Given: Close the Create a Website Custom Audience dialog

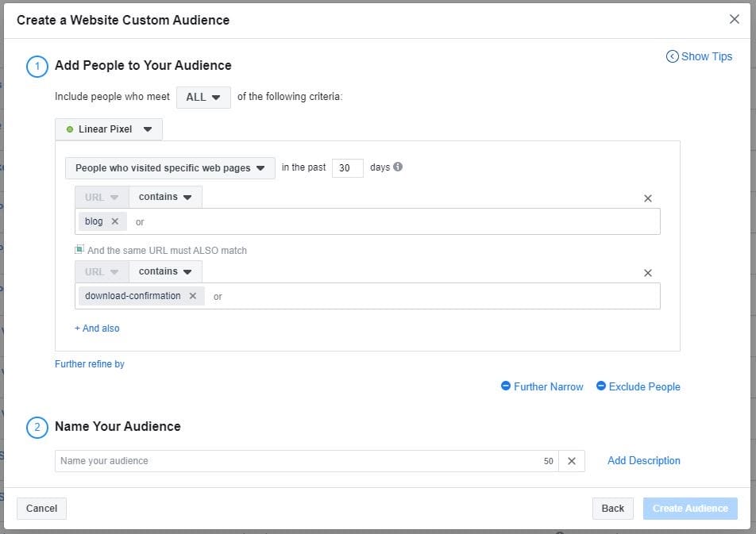Looking at the screenshot, I should [735, 19].
